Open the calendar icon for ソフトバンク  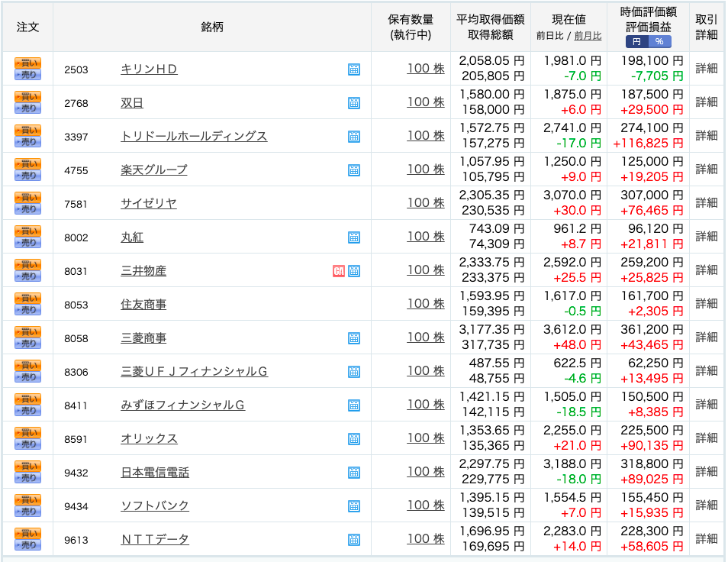pos(354,506)
